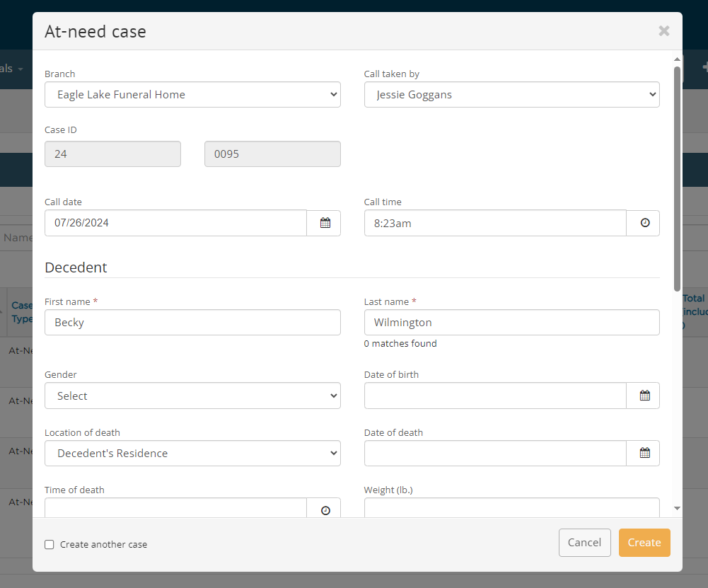Click the Case ID suffix field showing 0095

(272, 154)
